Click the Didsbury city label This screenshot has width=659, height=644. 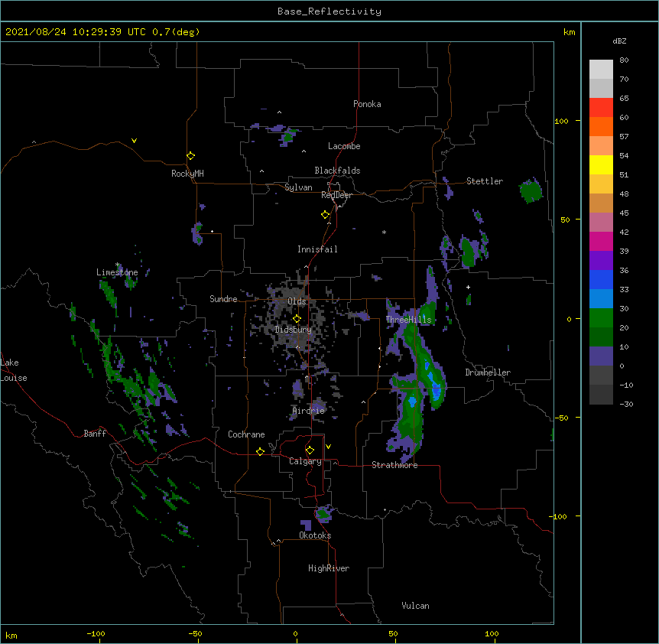click(x=294, y=330)
